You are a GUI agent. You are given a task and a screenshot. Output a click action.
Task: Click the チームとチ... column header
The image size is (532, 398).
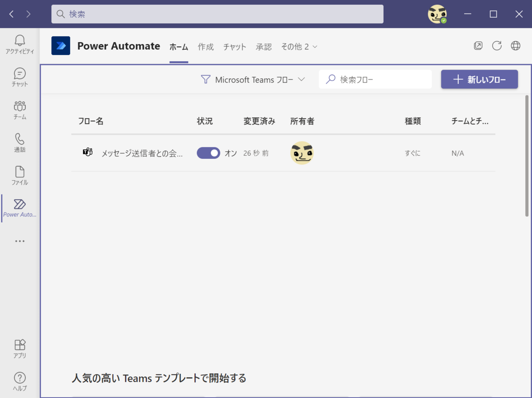click(470, 121)
